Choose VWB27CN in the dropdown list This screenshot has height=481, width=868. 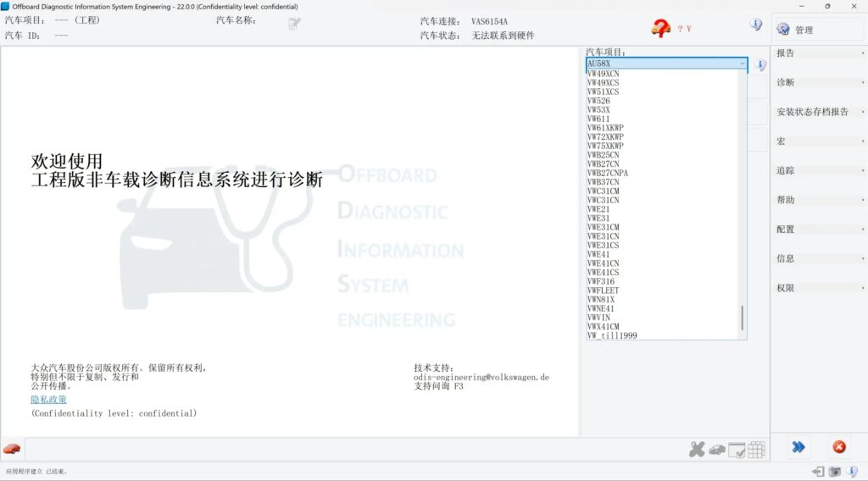pyautogui.click(x=662, y=163)
